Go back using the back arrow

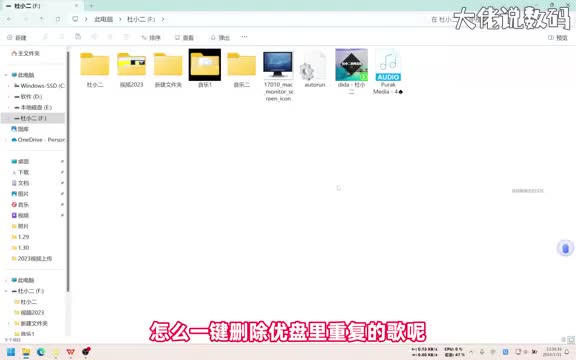9,19
